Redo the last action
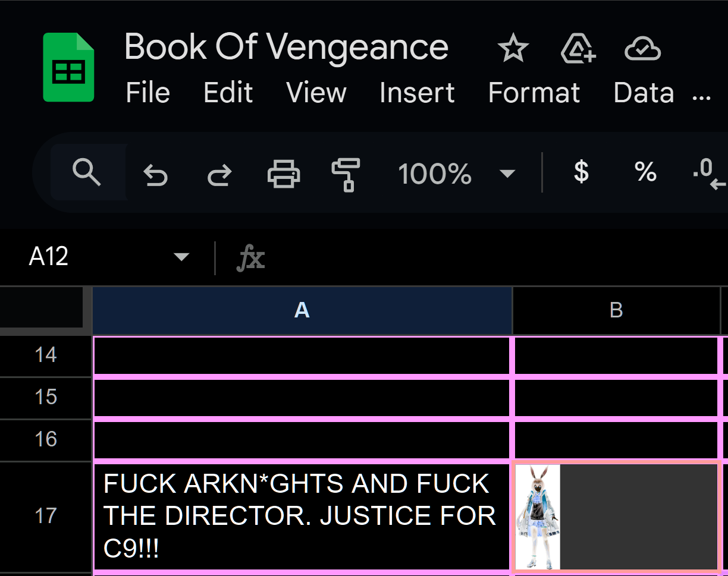This screenshot has height=576, width=728. click(x=219, y=175)
